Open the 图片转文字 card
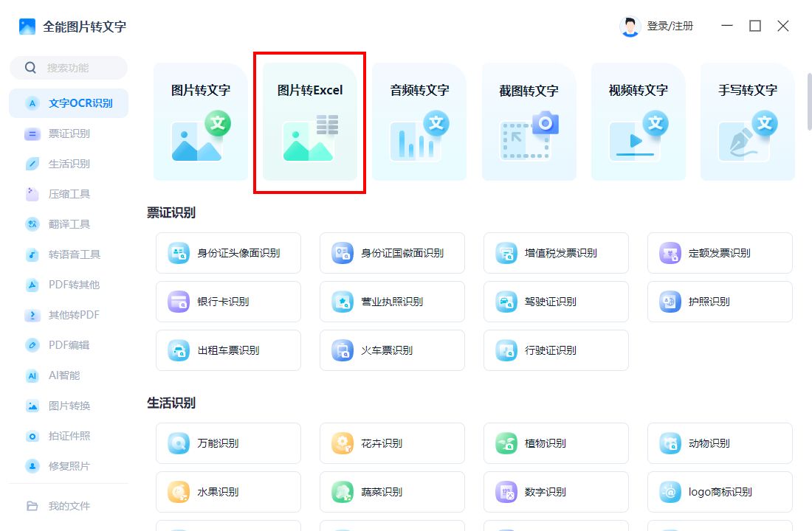The image size is (812, 531). [200, 122]
